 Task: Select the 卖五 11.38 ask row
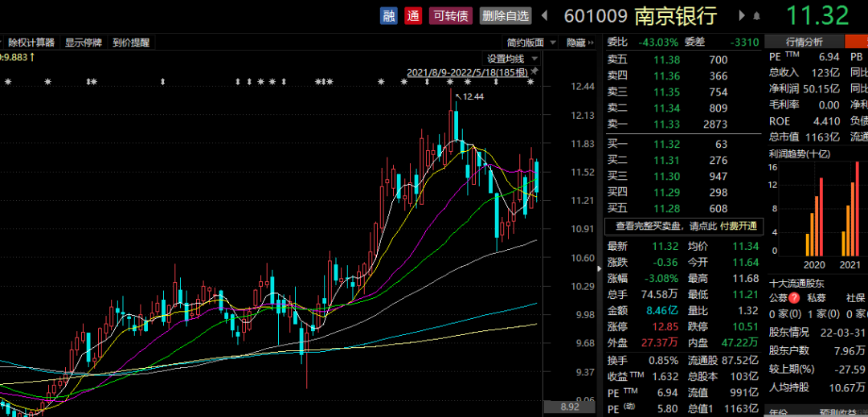684,59
